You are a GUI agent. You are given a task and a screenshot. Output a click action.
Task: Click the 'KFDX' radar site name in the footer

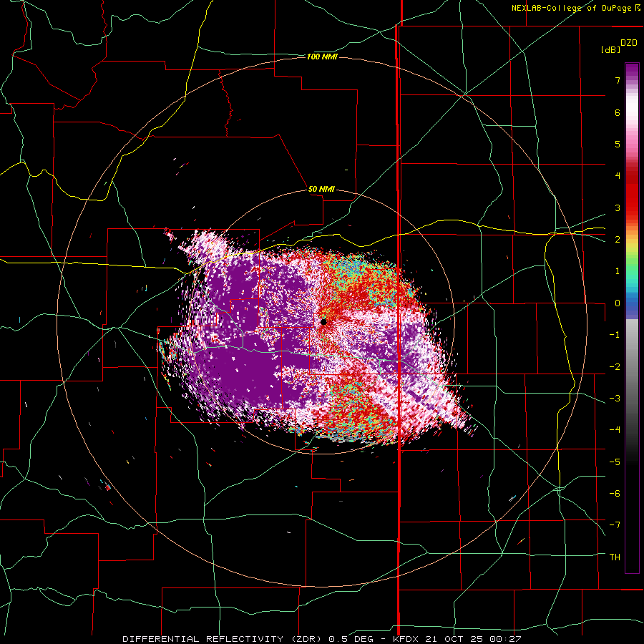pos(406,639)
